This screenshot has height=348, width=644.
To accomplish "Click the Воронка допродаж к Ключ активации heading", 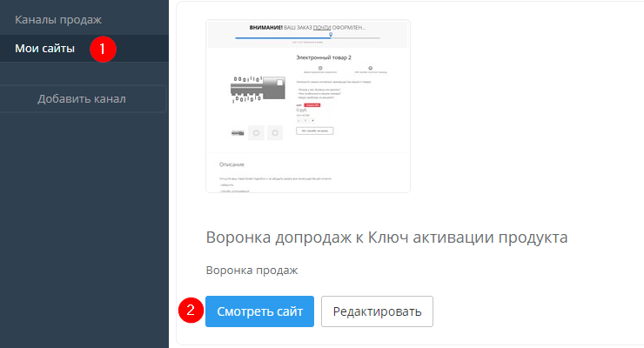I will 387,237.
